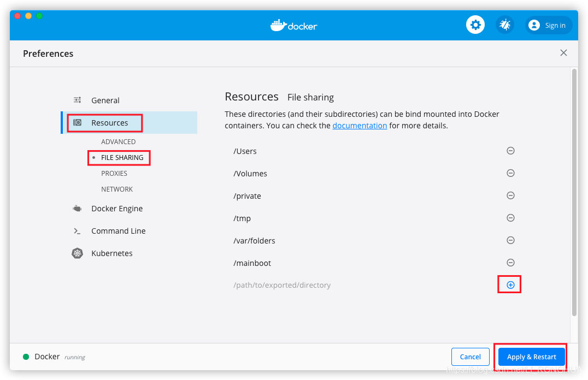Image resolution: width=588 pixels, height=380 pixels.
Task: Close Preferences with the X icon
Action: point(563,53)
